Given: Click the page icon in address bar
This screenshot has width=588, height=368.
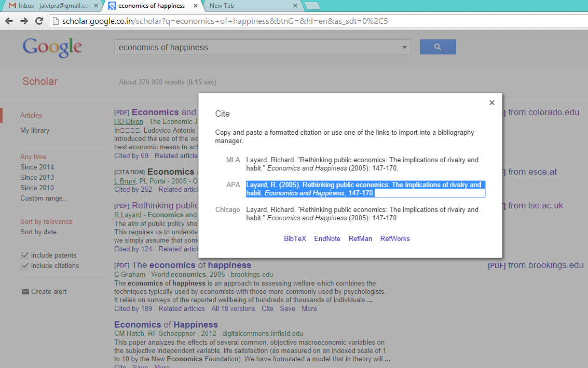Looking at the screenshot, I should tap(56, 21).
